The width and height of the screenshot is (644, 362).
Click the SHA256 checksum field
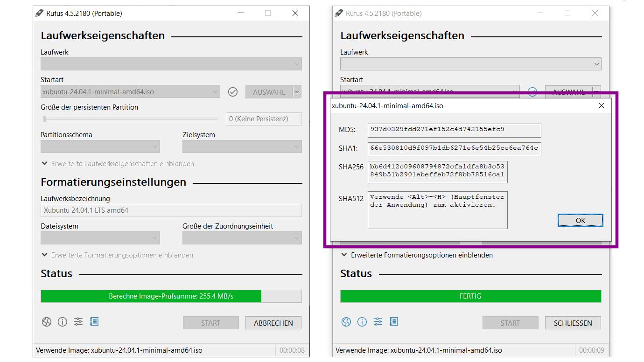[438, 172]
